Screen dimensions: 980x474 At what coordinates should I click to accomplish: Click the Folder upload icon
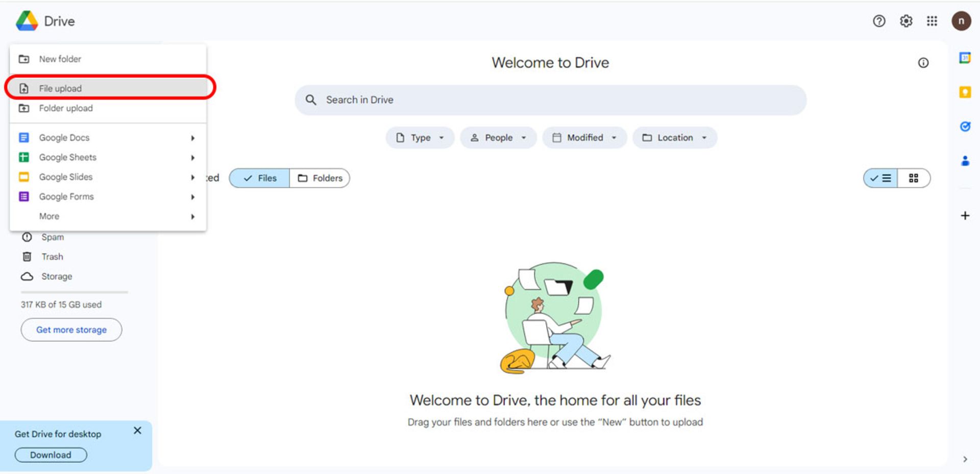[24, 108]
